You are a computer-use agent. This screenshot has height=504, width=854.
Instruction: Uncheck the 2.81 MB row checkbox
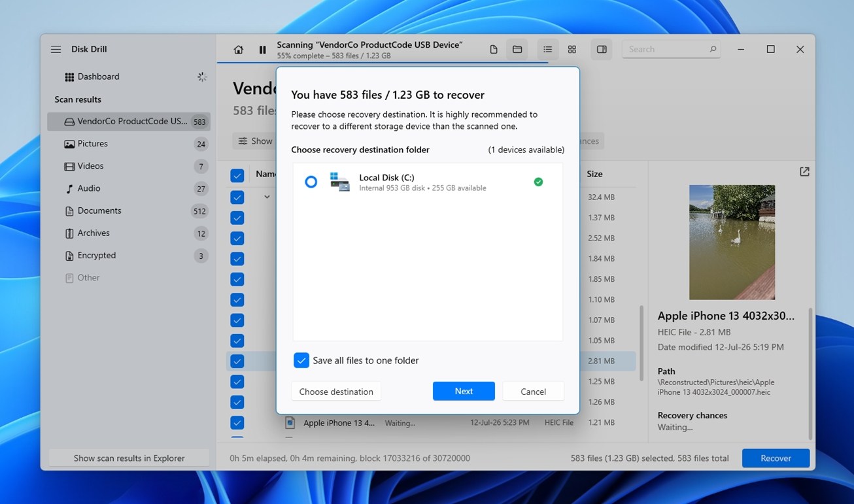237,361
